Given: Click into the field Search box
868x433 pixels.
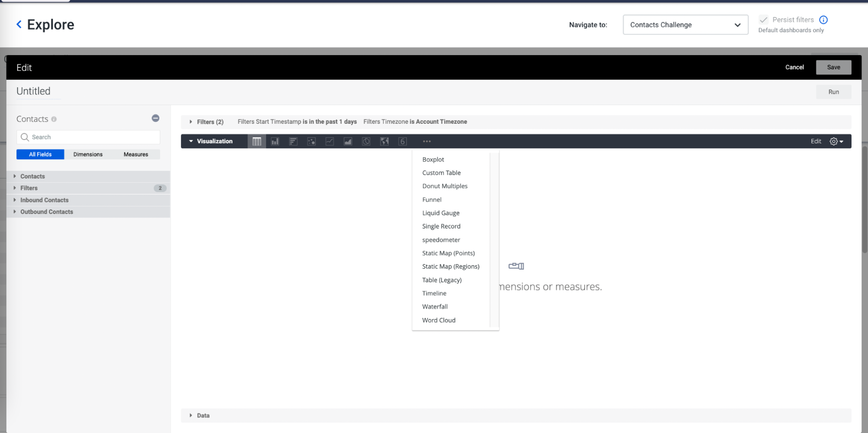Looking at the screenshot, I should (88, 137).
